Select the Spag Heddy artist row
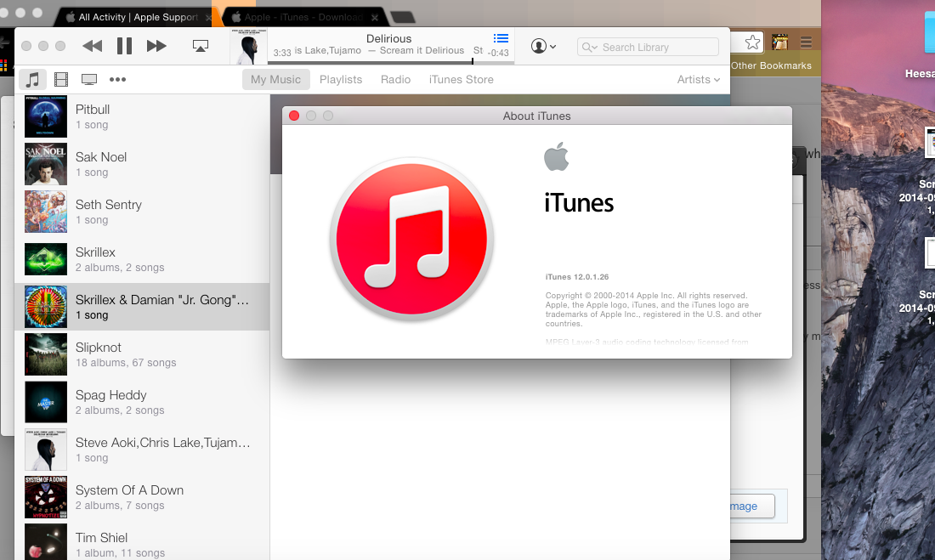This screenshot has width=935, height=560. tap(142, 402)
